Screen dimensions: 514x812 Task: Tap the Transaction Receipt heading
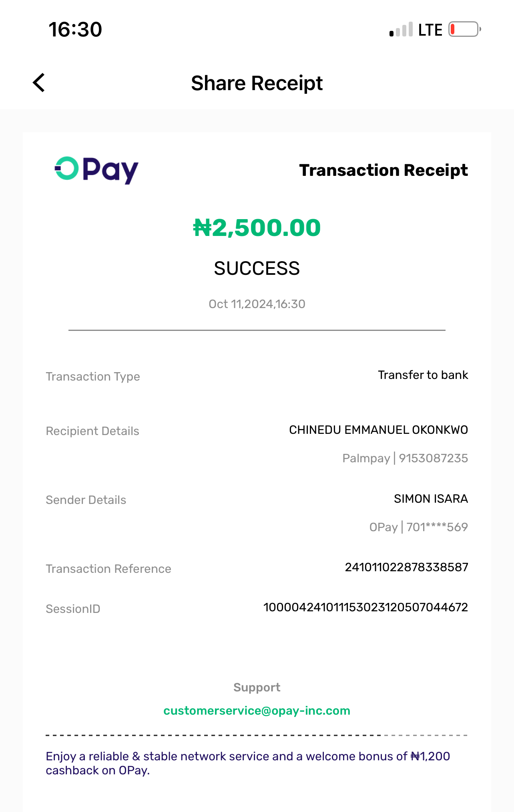(383, 170)
